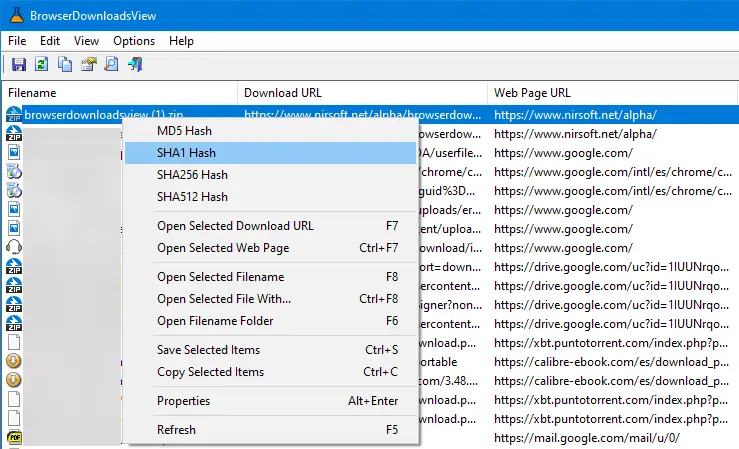Open the File menu
The width and height of the screenshot is (739, 449).
[17, 41]
